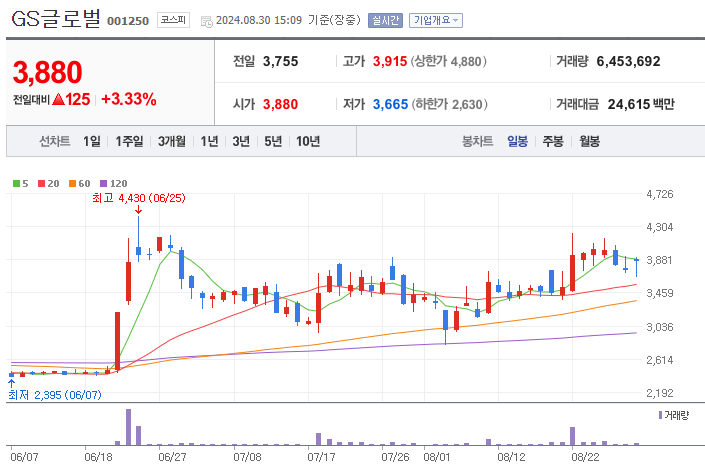The width and height of the screenshot is (705, 475).
Task: Click the 선차트 label
Action: tap(55, 141)
